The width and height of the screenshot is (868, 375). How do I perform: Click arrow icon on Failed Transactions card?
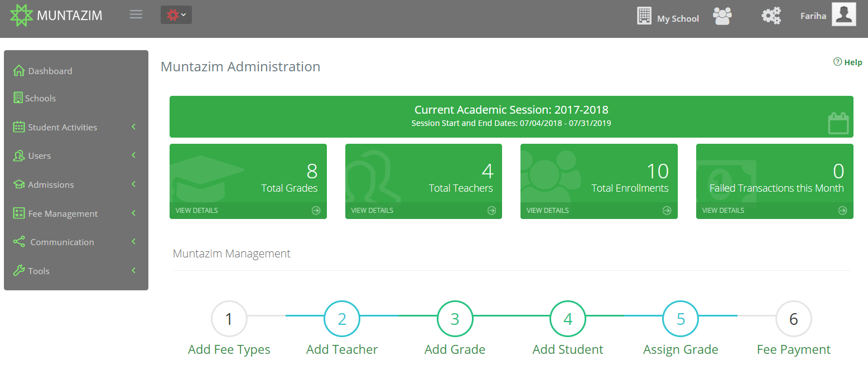tap(842, 211)
